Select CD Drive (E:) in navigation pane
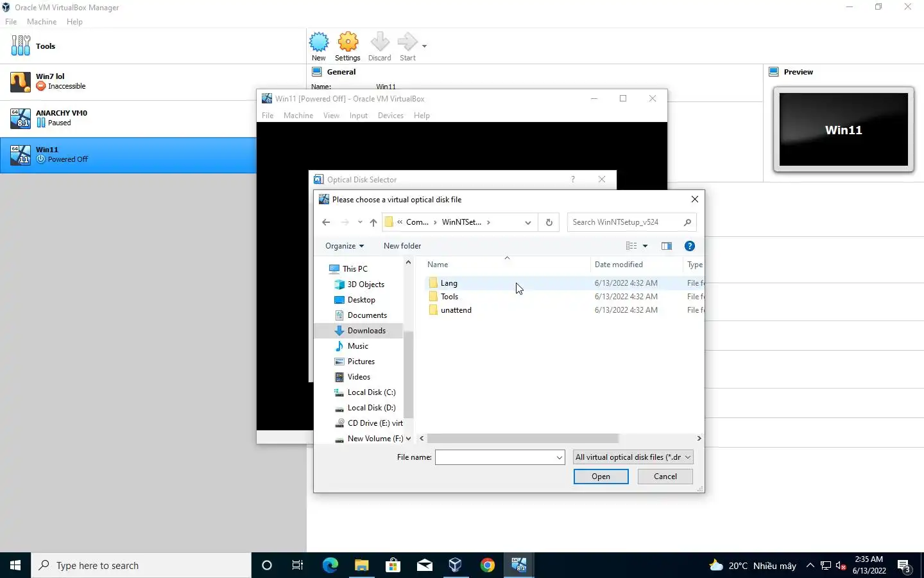924x578 pixels. click(x=375, y=423)
